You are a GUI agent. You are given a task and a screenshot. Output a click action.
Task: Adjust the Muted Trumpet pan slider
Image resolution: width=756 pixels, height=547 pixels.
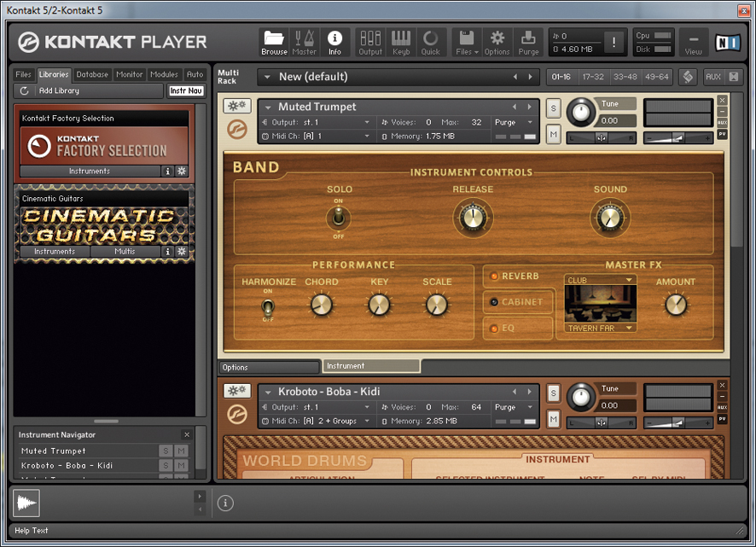coord(602,138)
